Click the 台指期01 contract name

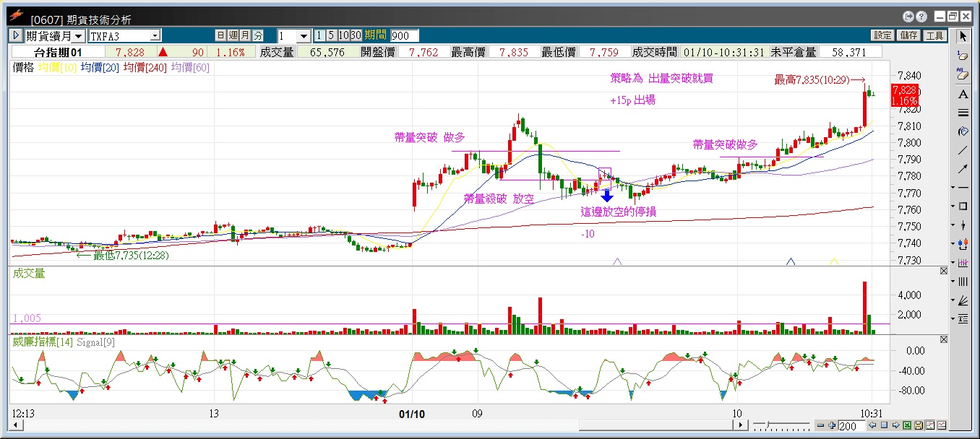click(58, 52)
